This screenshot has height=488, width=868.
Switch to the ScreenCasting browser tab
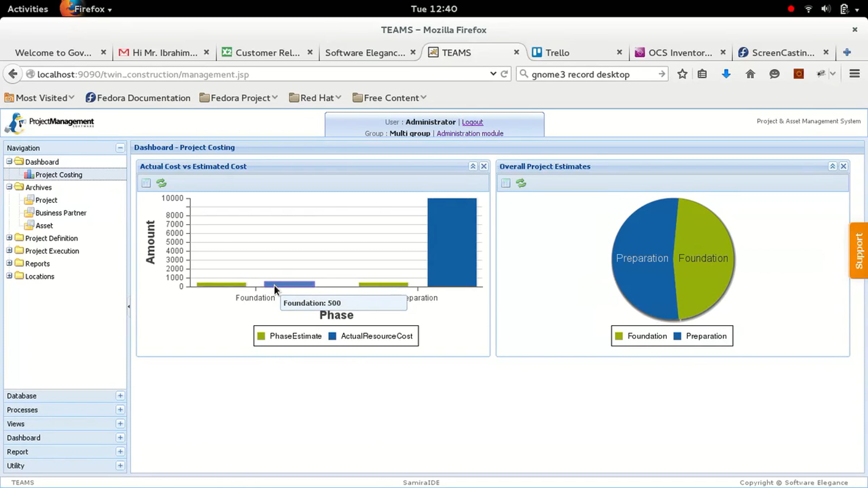point(783,53)
